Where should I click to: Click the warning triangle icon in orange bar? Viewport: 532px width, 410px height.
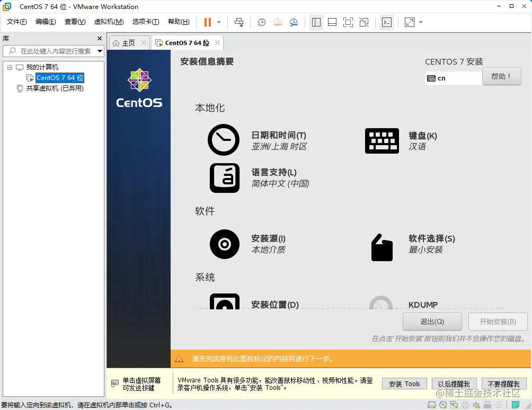tap(179, 359)
